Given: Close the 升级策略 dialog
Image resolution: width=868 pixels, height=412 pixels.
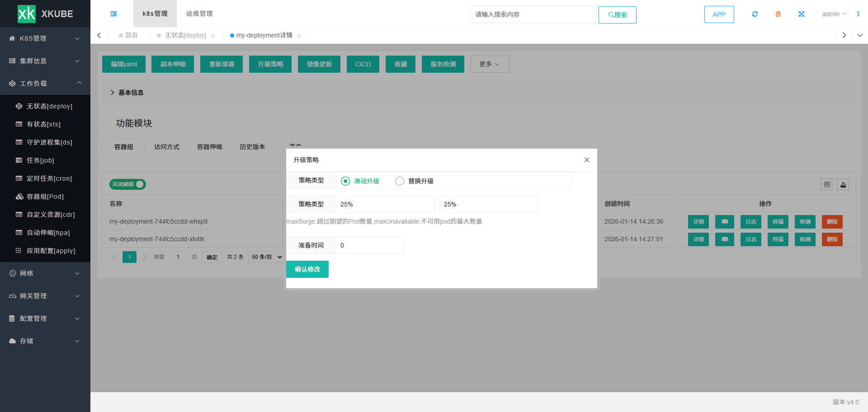Looking at the screenshot, I should tap(587, 160).
